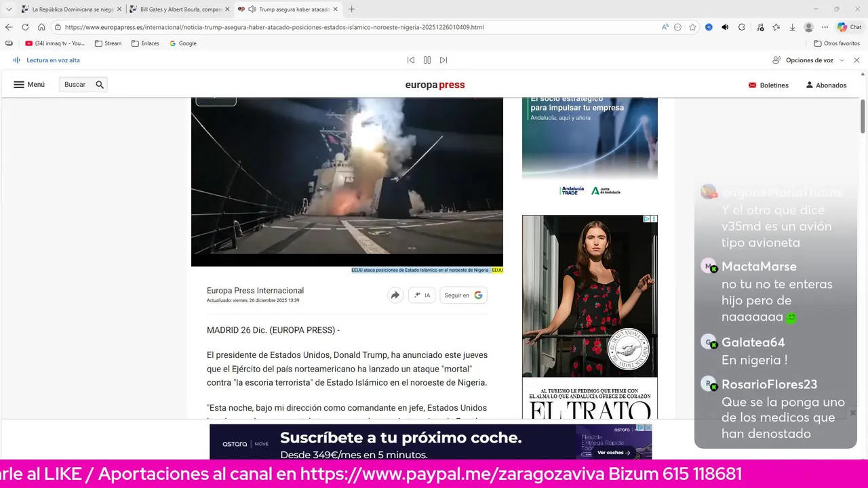Viewport: 868px width, 488px height.
Task: Pause the read aloud playback
Action: coord(427,60)
